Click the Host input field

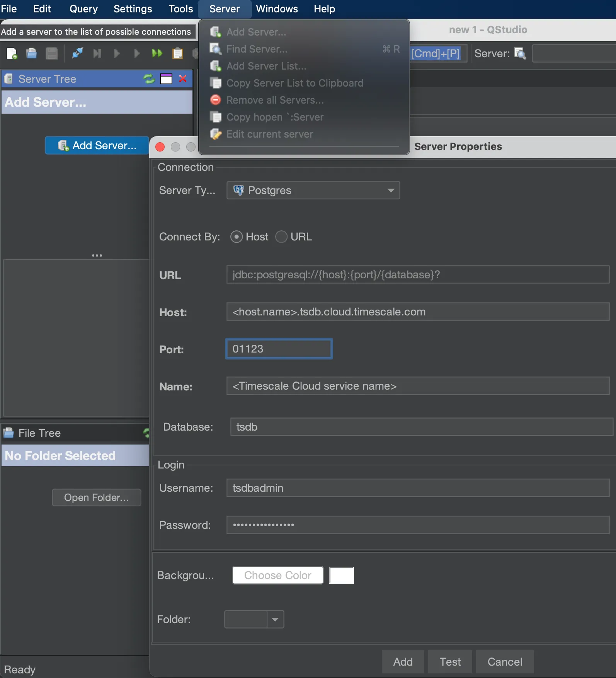coord(418,312)
